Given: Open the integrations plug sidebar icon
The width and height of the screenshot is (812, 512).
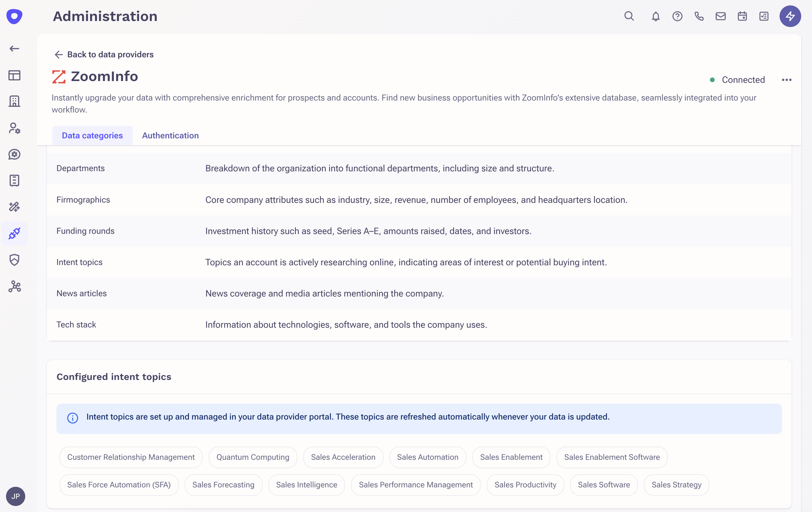Looking at the screenshot, I should click(14, 233).
